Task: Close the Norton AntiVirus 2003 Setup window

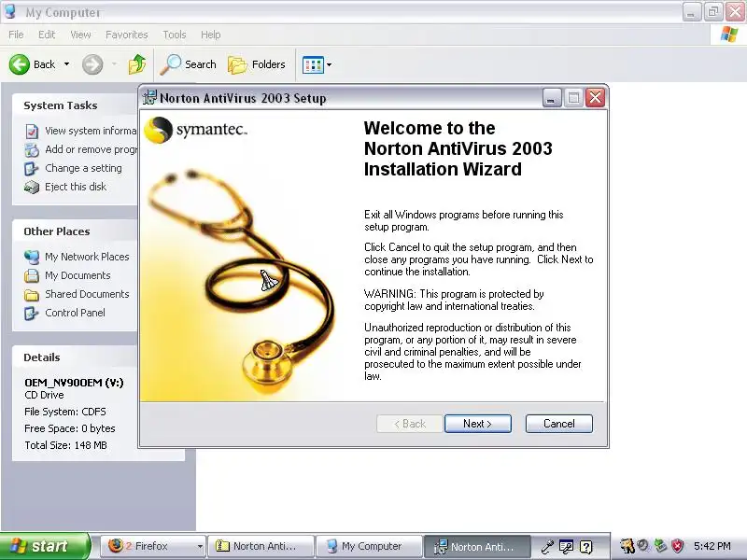Action: click(x=596, y=98)
